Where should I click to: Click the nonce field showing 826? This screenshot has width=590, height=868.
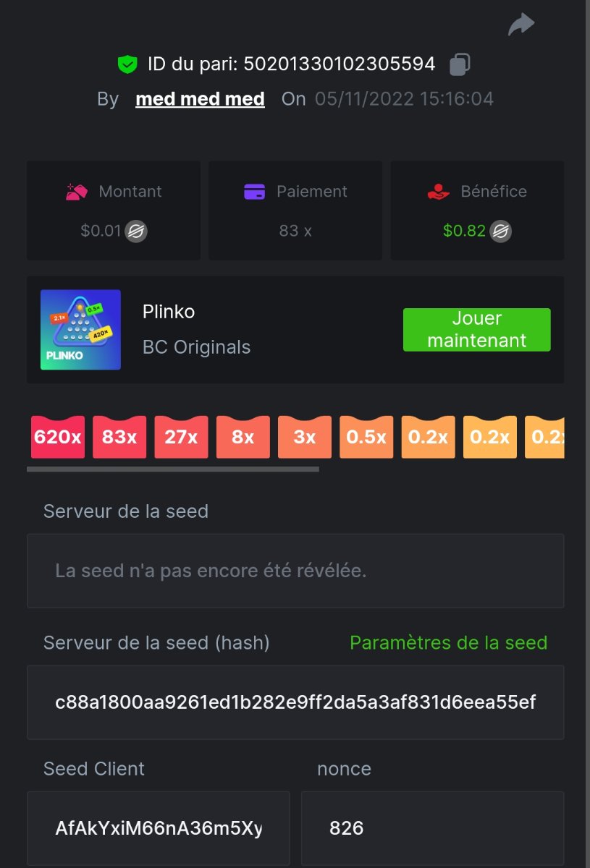point(432,828)
